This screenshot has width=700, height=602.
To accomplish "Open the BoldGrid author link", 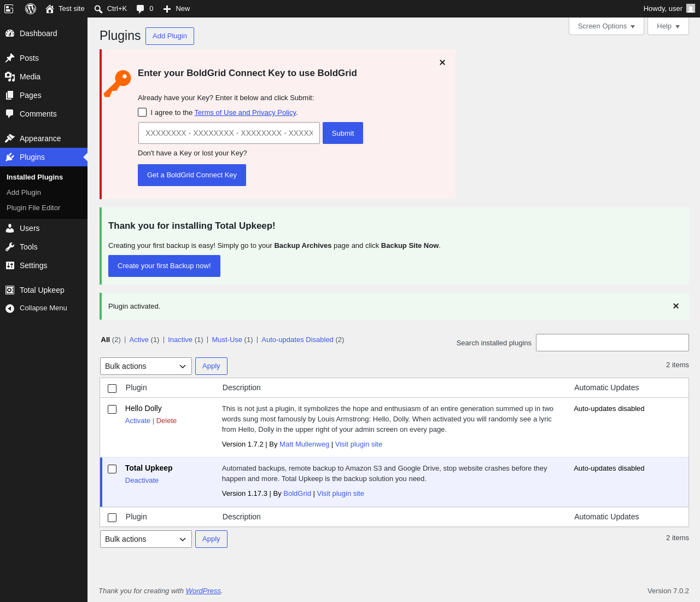I will pos(297,494).
